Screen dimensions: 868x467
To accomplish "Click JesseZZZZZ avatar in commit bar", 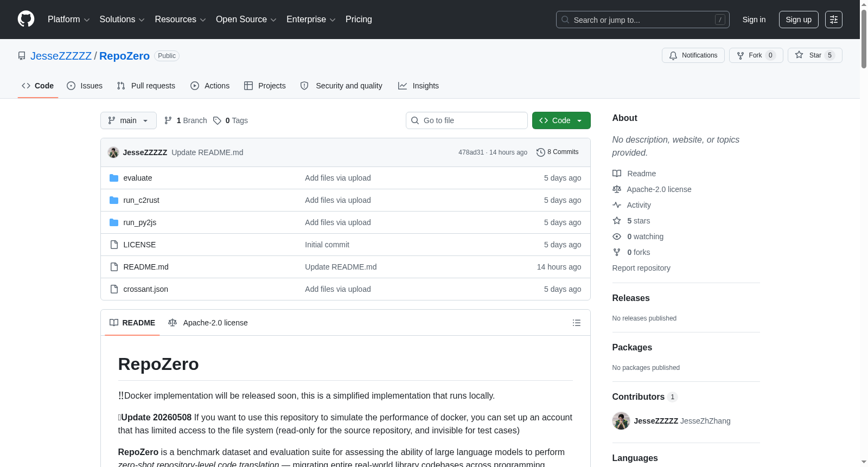I will [113, 152].
